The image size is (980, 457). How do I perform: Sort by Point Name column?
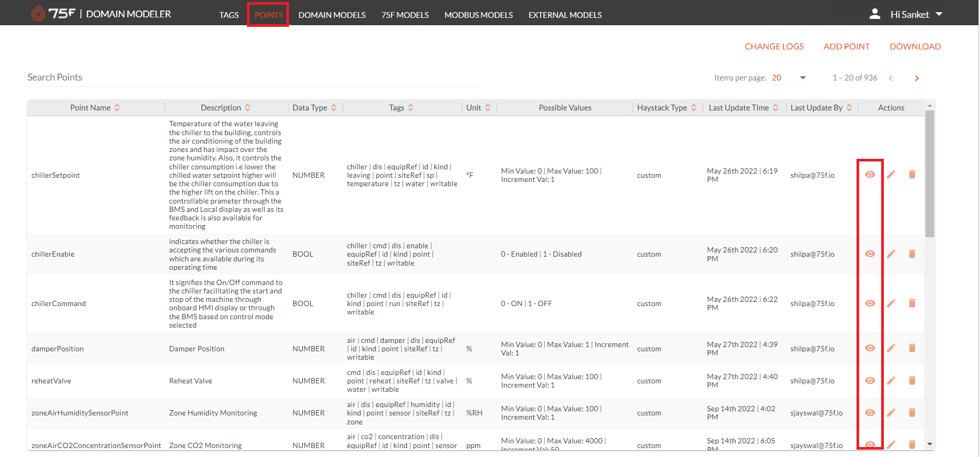click(117, 108)
